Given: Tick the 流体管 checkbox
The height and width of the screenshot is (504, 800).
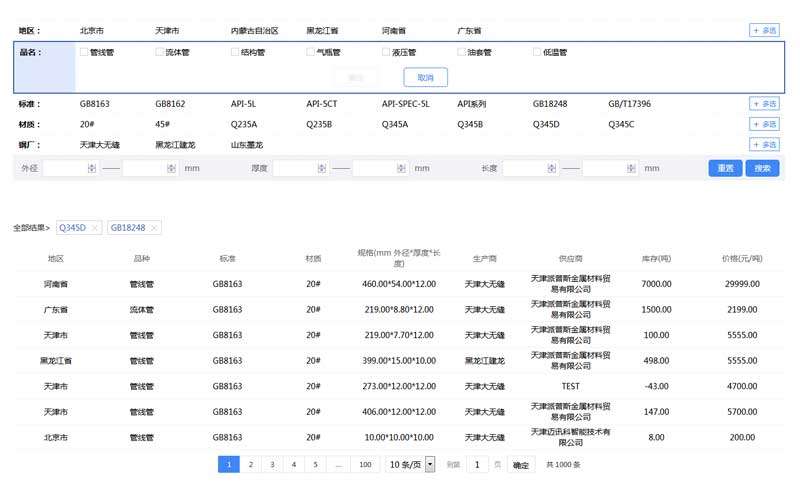Looking at the screenshot, I should [x=160, y=52].
